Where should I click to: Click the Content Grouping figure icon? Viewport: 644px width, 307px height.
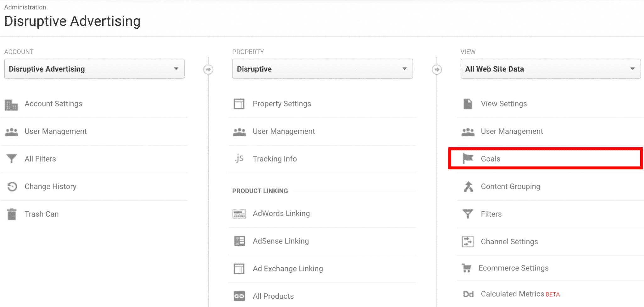(468, 187)
